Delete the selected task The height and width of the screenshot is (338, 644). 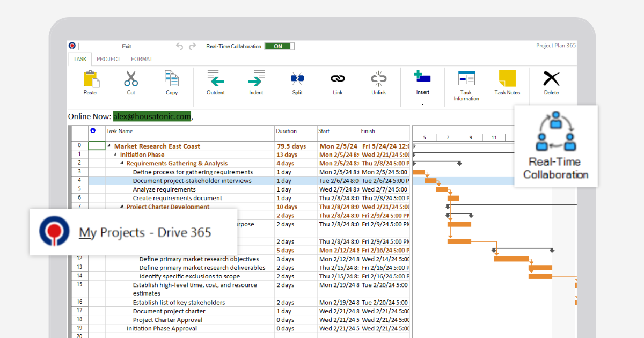pos(551,82)
